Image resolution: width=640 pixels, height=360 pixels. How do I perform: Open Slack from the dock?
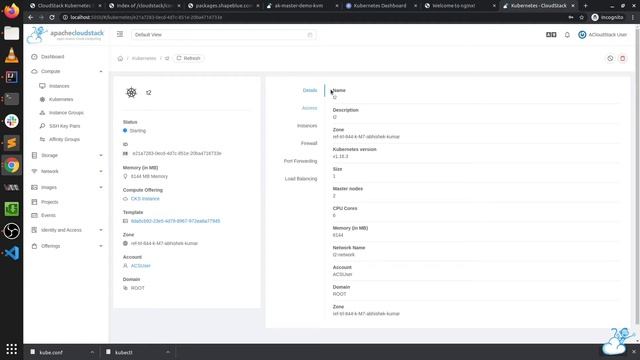click(11, 121)
